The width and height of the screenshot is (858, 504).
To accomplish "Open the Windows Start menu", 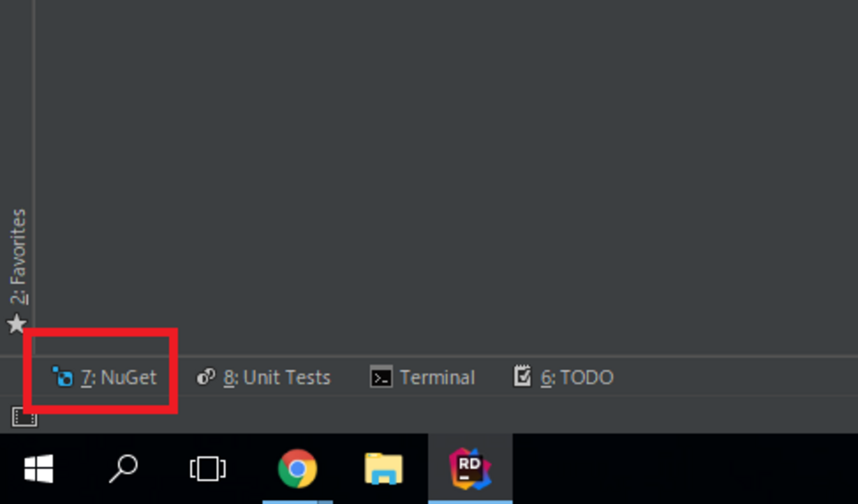I will tap(39, 469).
